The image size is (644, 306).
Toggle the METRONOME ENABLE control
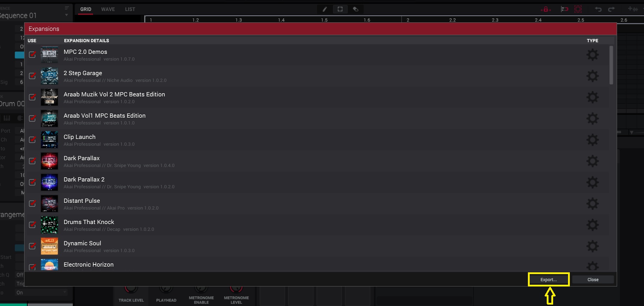[201, 290]
